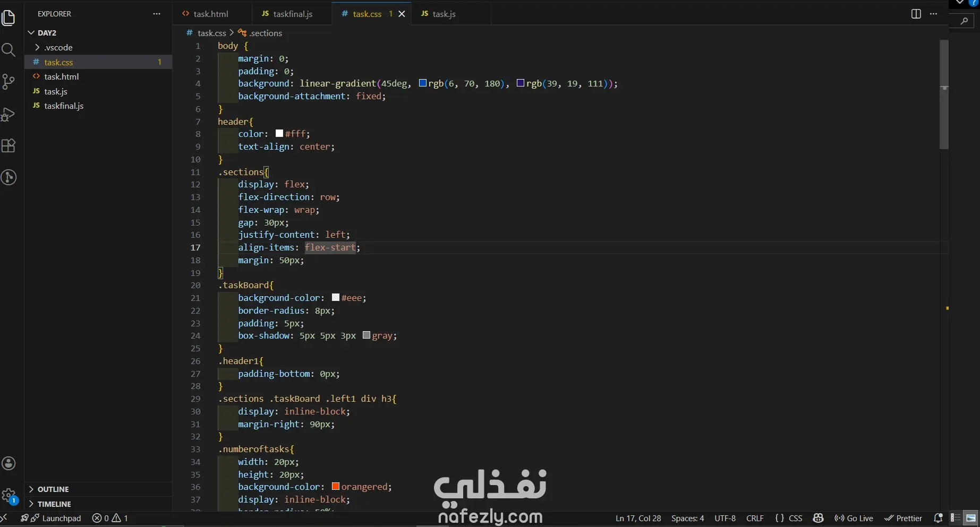This screenshot has height=527, width=980.
Task: Click the '.header1' selector on line 26
Action: pos(238,361)
